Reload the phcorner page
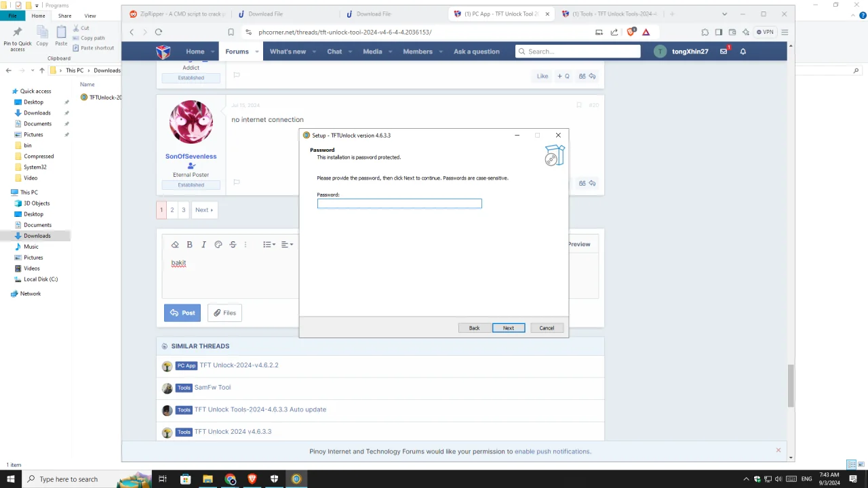Screen dimensions: 868x488 159,32
